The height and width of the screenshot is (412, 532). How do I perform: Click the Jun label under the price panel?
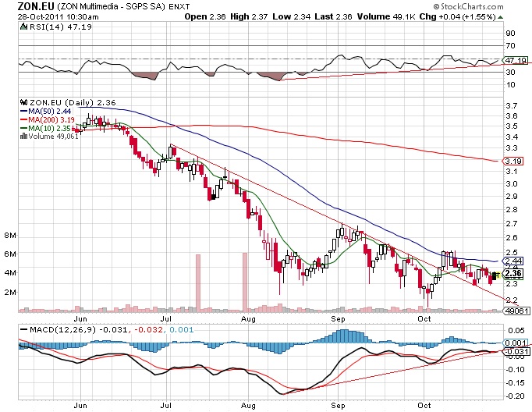[x=80, y=319]
